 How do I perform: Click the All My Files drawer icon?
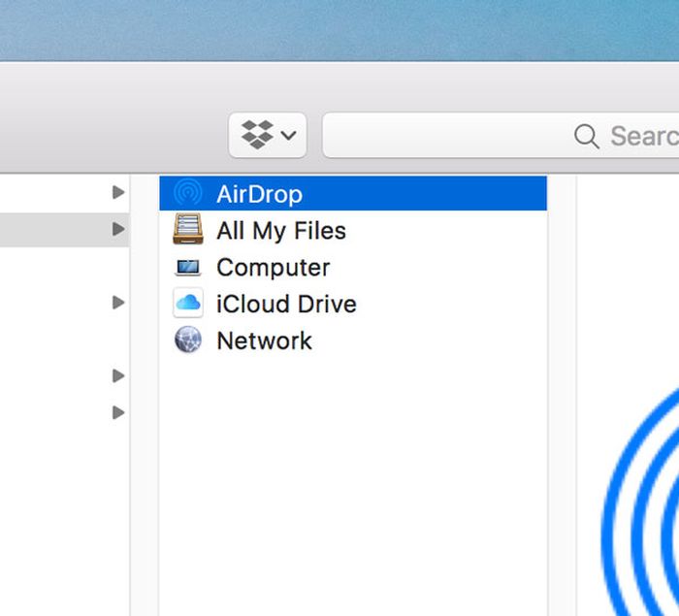[x=188, y=229]
